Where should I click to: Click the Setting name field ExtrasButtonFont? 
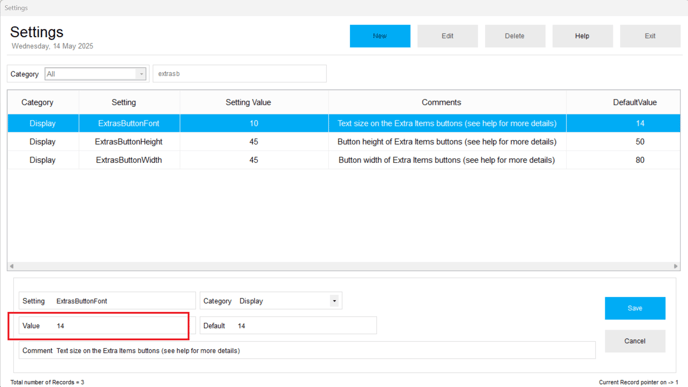107,301
